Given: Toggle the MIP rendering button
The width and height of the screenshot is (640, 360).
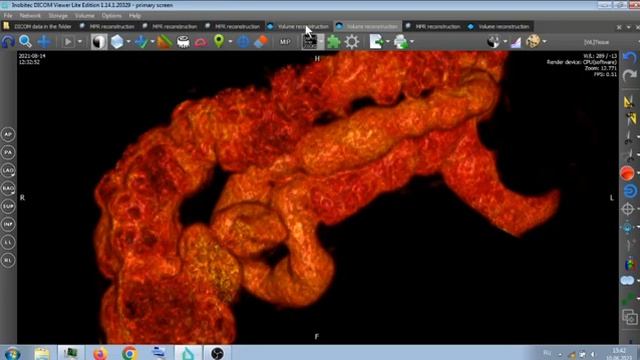Looking at the screenshot, I should point(285,42).
